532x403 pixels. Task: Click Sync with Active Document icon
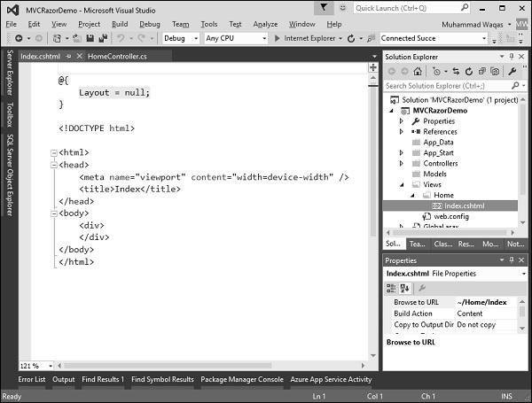pyautogui.click(x=456, y=71)
